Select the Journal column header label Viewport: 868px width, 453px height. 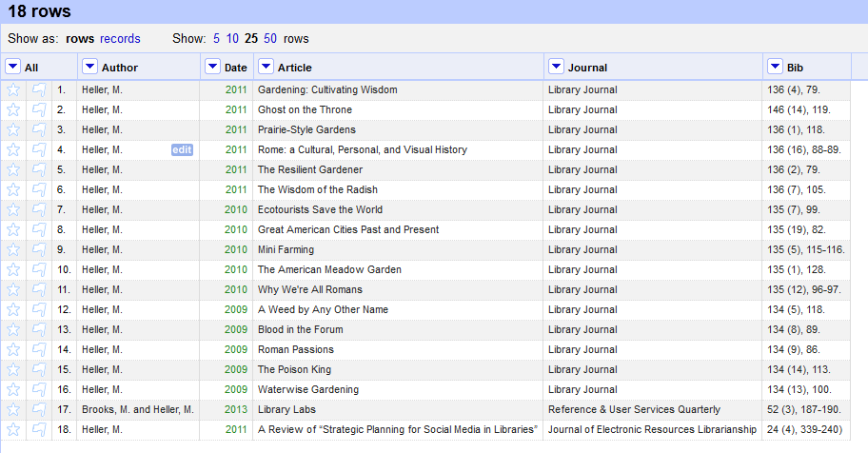click(x=587, y=68)
